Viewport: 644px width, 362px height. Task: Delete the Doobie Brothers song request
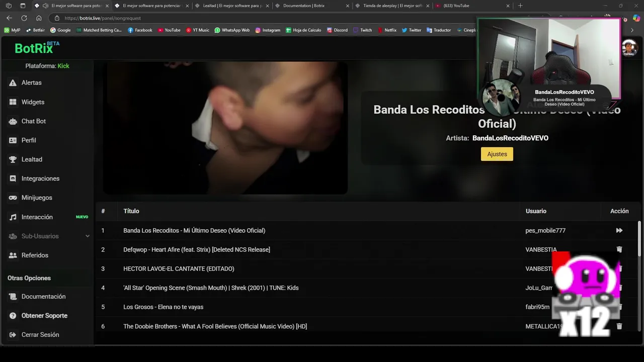tap(619, 326)
